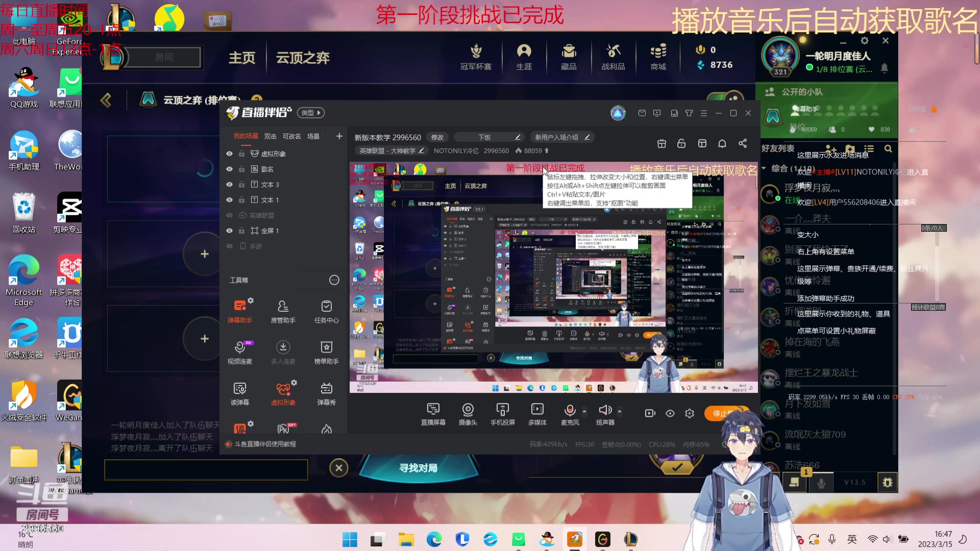The height and width of the screenshot is (551, 980).
Task: Expand the 类型 type selector
Action: point(311,113)
